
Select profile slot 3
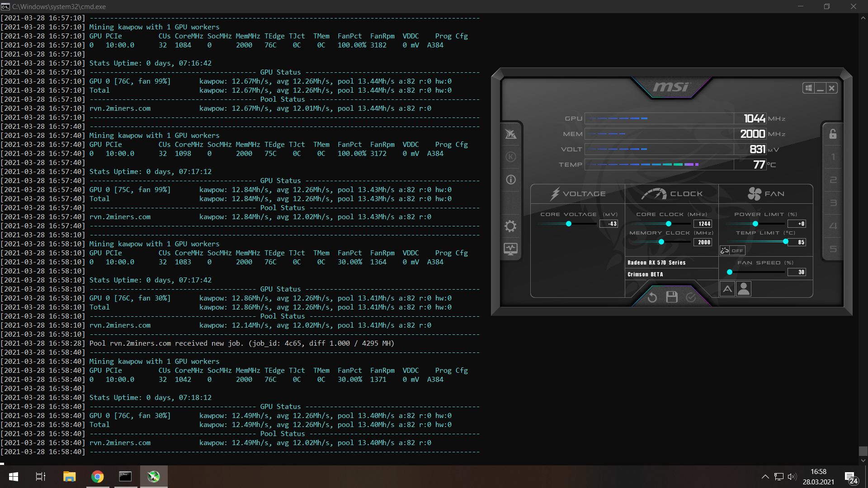coord(833,203)
